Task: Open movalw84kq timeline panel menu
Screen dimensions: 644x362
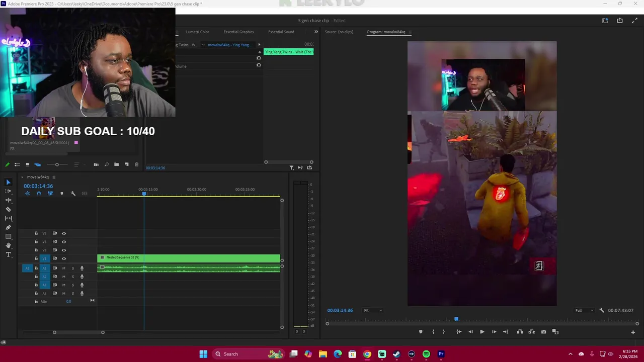Action: (x=54, y=177)
